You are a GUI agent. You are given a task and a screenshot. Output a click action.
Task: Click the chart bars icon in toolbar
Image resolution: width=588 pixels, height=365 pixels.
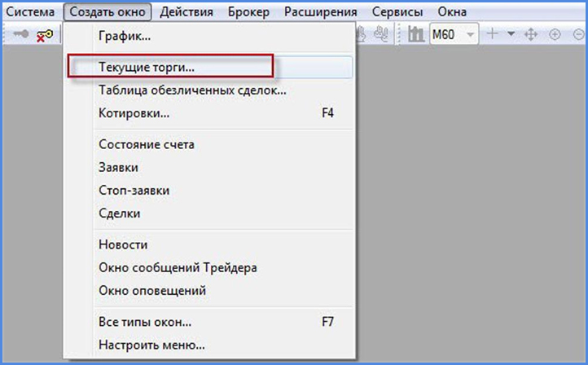(x=416, y=35)
